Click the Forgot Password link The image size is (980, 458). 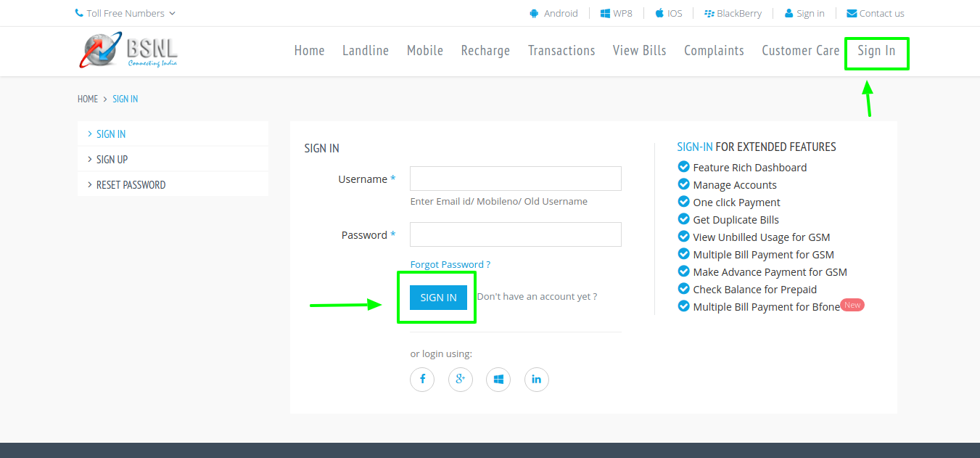[x=450, y=264]
